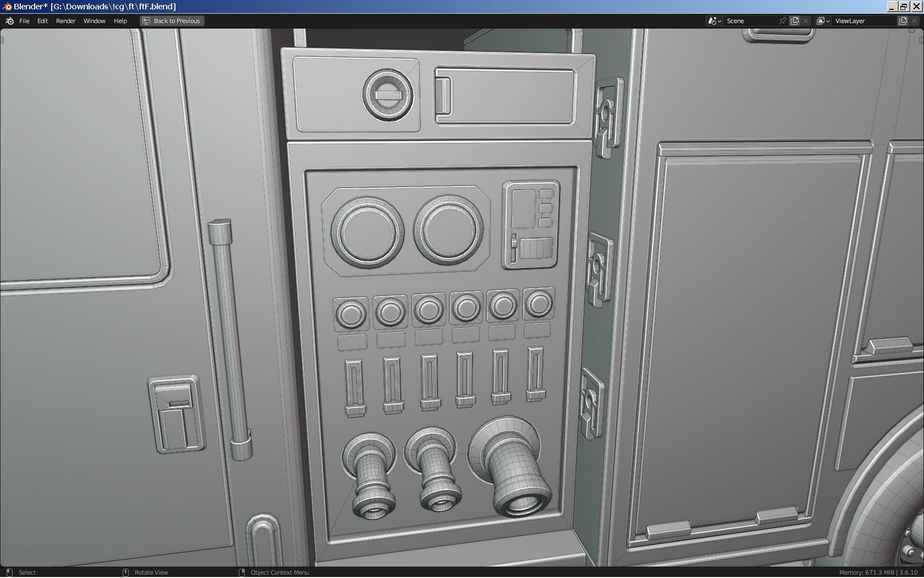Image resolution: width=924 pixels, height=578 pixels.
Task: Open the Render menu
Action: 65,21
